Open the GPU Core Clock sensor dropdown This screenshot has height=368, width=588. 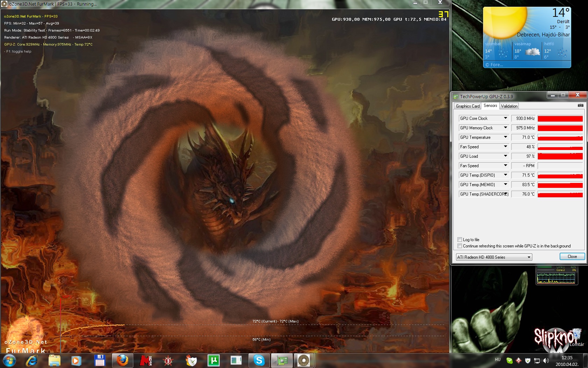tap(505, 118)
